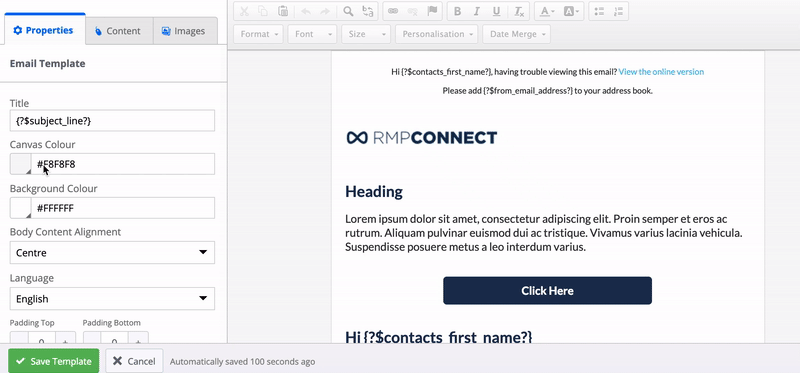The height and width of the screenshot is (373, 800).
Task: Insert a numbered list
Action: [x=618, y=11]
